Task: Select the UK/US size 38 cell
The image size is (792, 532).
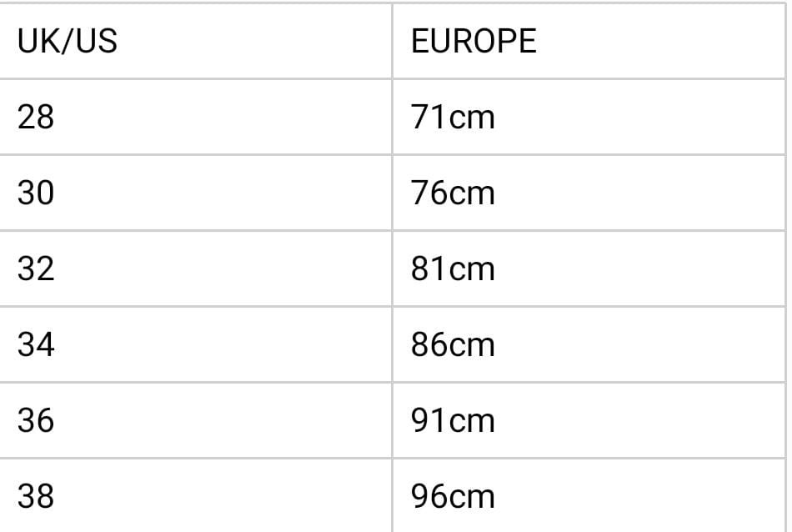Action: point(36,496)
